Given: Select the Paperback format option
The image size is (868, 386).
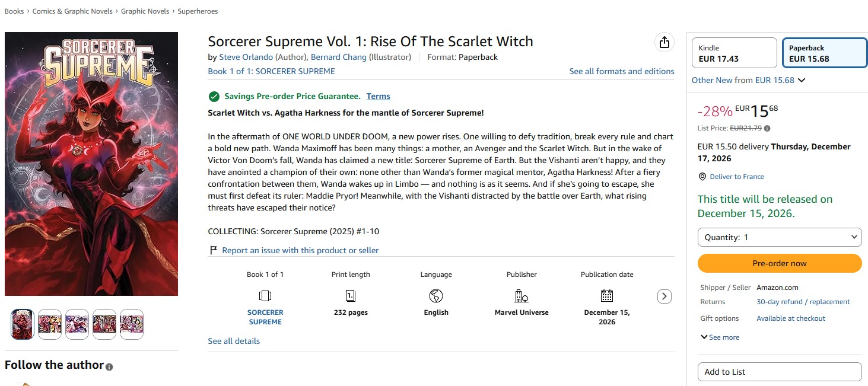Looking at the screenshot, I should [824, 53].
